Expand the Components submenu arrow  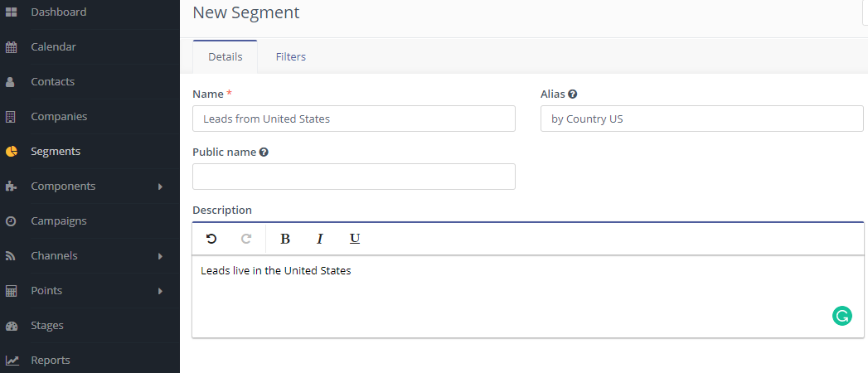click(160, 186)
